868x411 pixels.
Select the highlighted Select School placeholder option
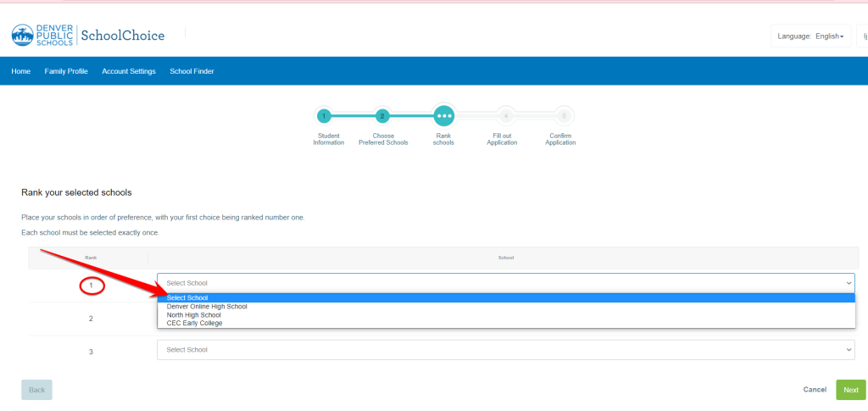(x=507, y=298)
